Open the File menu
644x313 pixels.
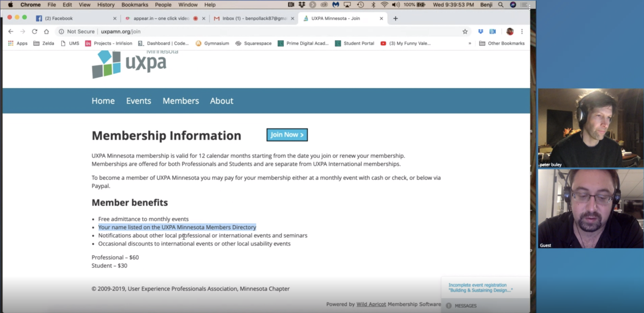[52, 5]
